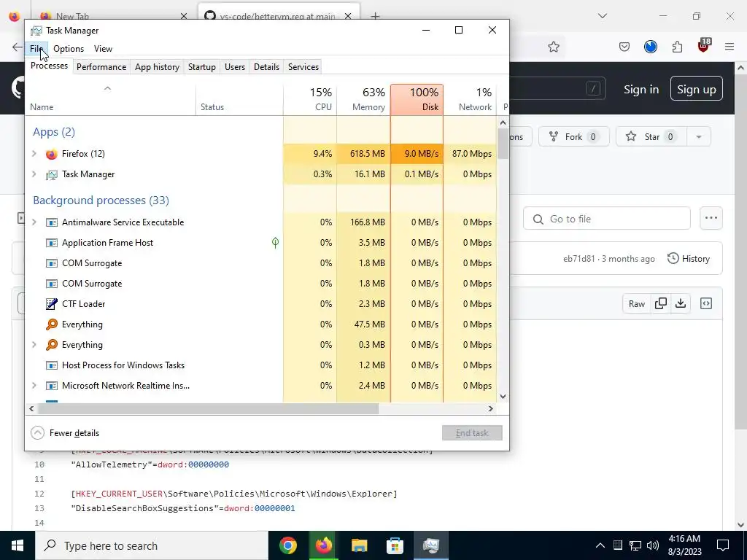The image size is (747, 560).
Task: Open File Explorer from the taskbar
Action: point(359,545)
